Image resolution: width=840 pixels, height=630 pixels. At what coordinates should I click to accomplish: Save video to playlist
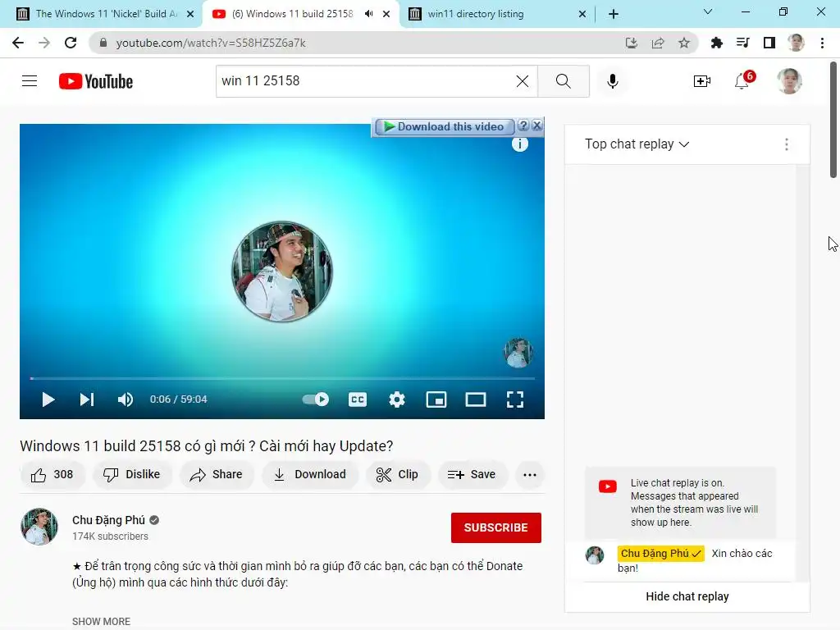point(472,475)
